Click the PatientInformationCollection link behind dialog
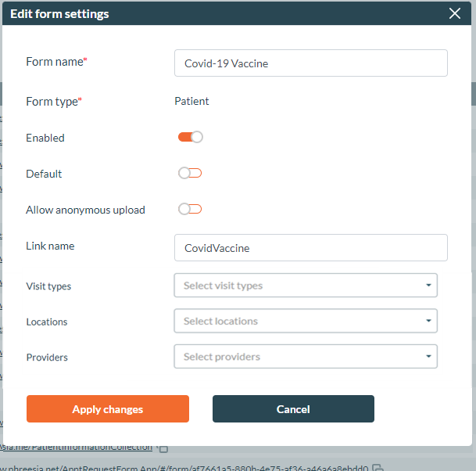 [x=76, y=448]
